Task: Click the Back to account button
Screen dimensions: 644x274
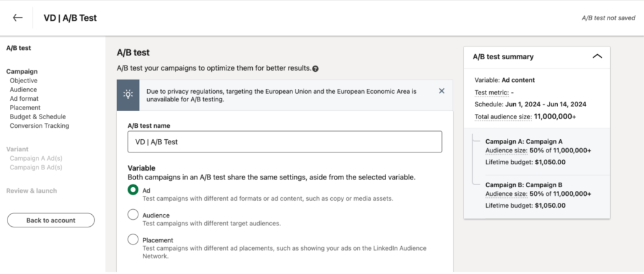Action: [50, 220]
